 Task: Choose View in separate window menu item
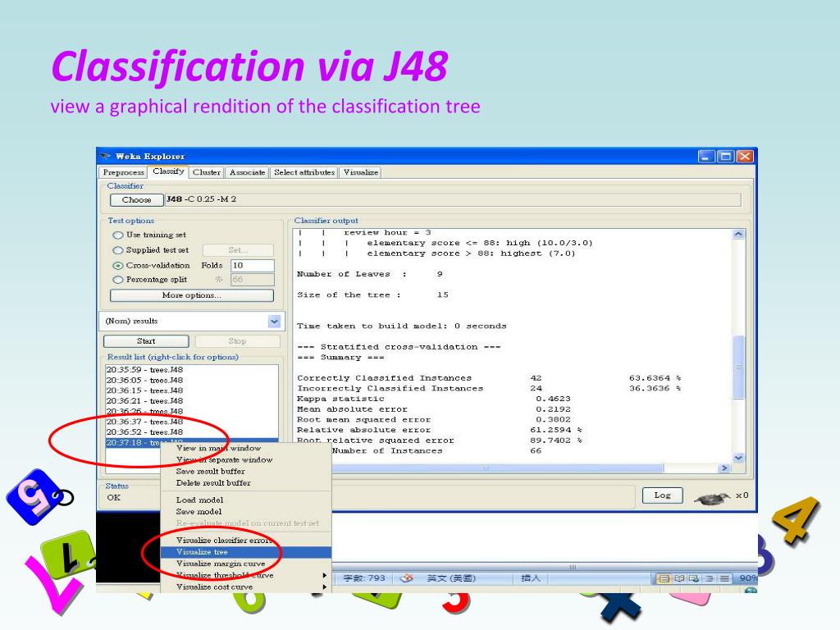click(246, 459)
